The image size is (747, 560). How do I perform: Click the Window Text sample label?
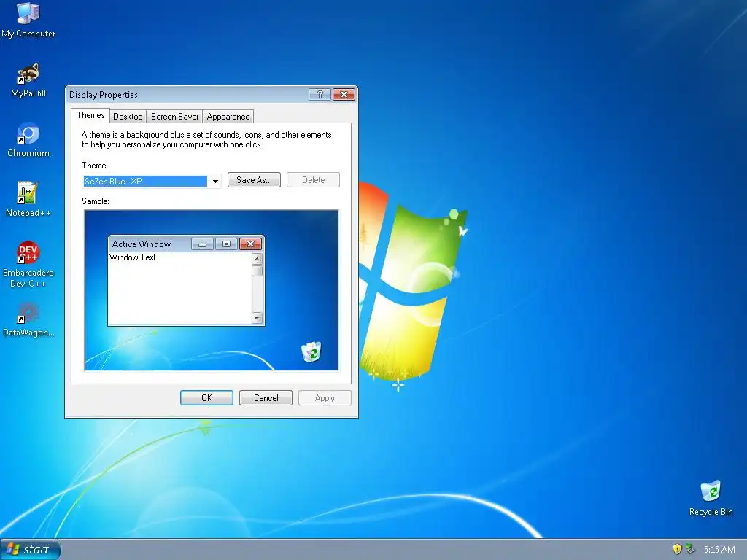[x=133, y=257]
